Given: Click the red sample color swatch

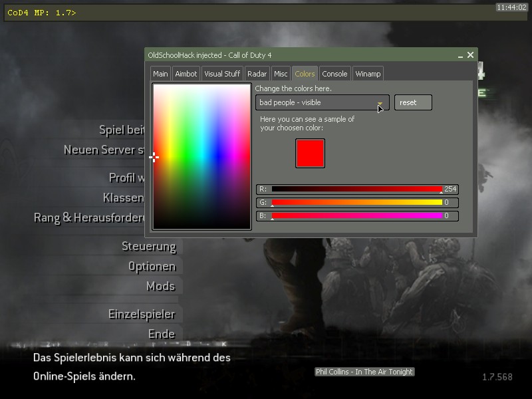Looking at the screenshot, I should pos(310,154).
